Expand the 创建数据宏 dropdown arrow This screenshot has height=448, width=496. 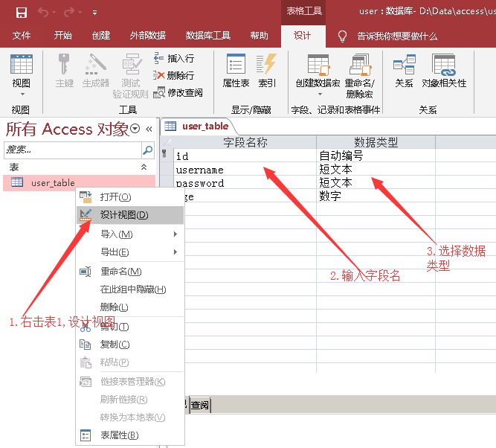[320, 95]
